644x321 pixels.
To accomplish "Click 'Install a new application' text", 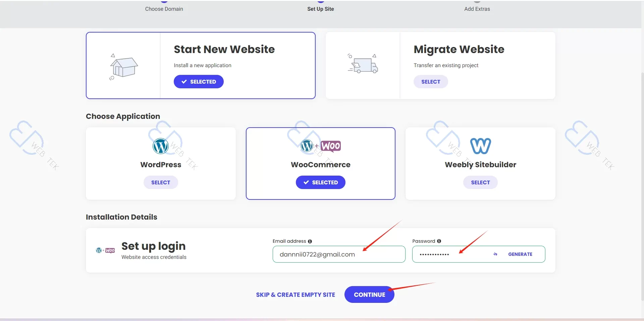I will click(203, 65).
